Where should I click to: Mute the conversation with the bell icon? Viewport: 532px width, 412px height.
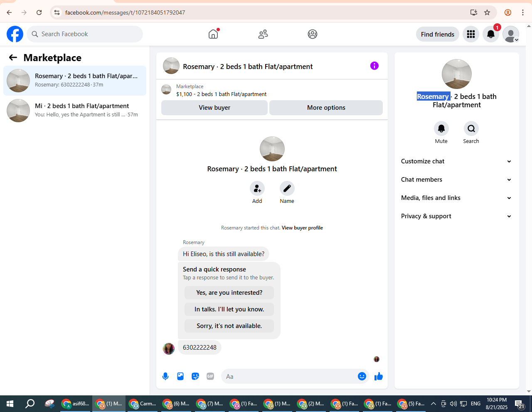pyautogui.click(x=441, y=128)
